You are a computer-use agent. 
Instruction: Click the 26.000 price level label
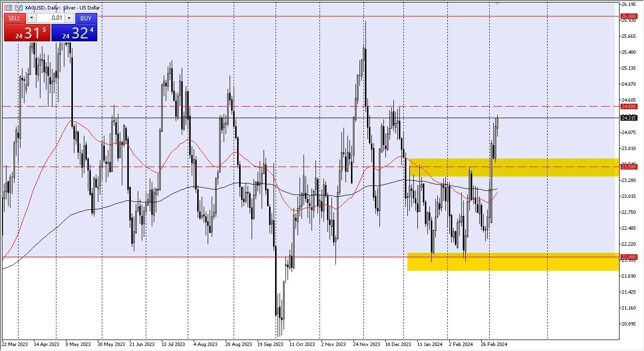click(628, 15)
